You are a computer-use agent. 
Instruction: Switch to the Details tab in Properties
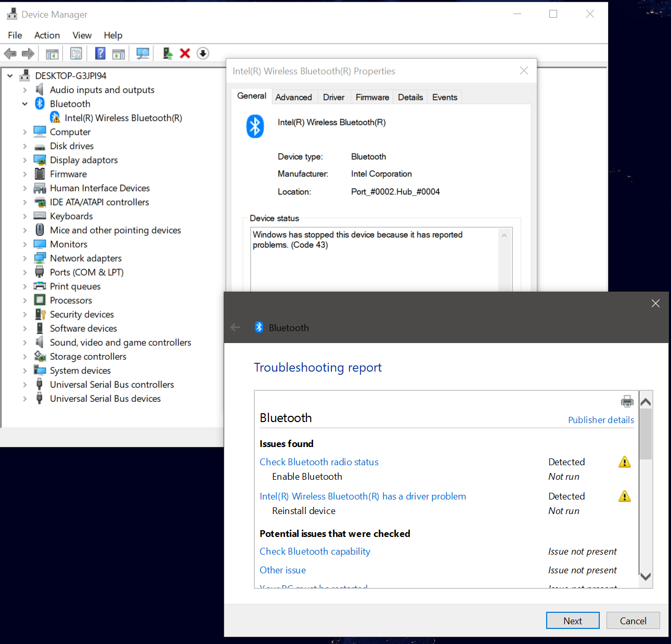(410, 97)
